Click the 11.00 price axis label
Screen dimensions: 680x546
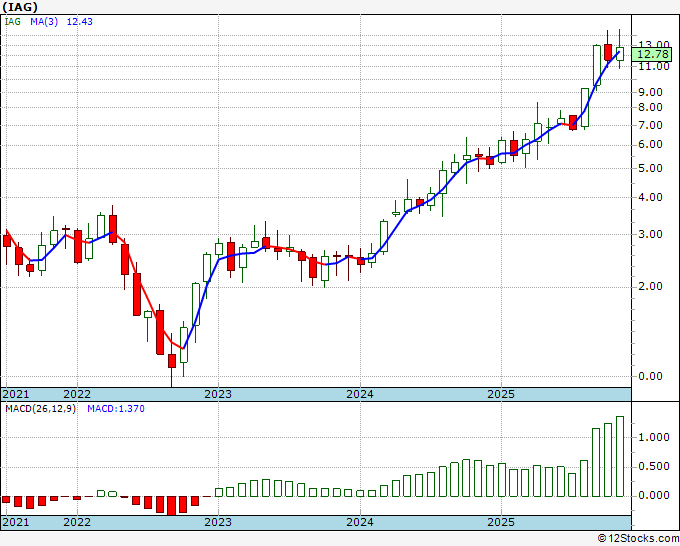(x=654, y=66)
